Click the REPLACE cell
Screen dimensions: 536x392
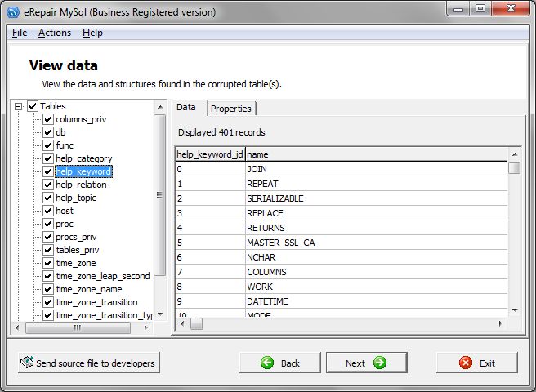tap(377, 213)
